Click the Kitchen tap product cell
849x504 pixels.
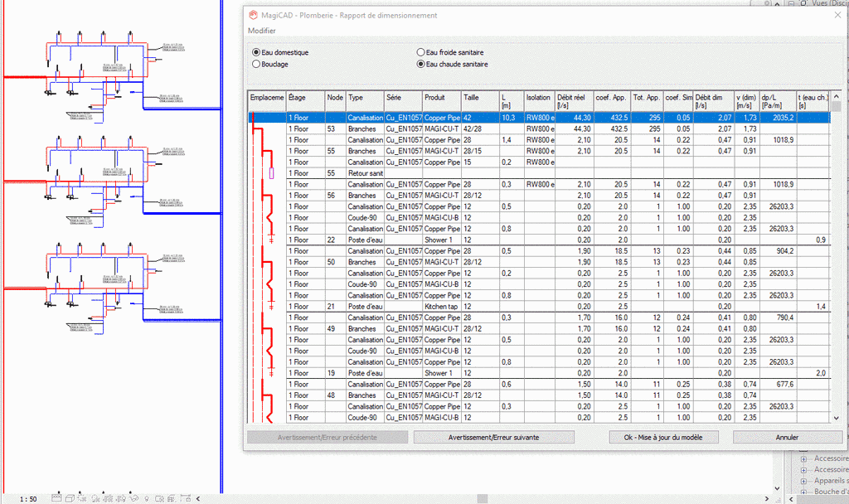[x=441, y=307]
